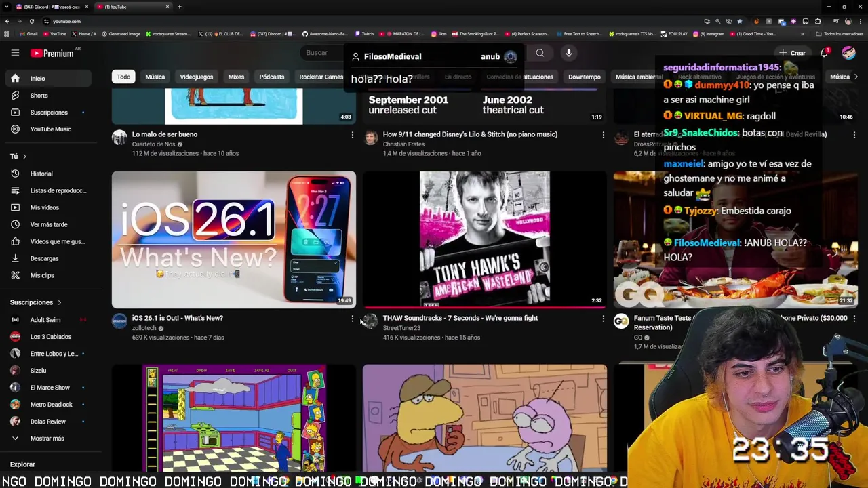This screenshot has height=488, width=868.
Task: Open zollotech channel link
Action: click(144, 328)
